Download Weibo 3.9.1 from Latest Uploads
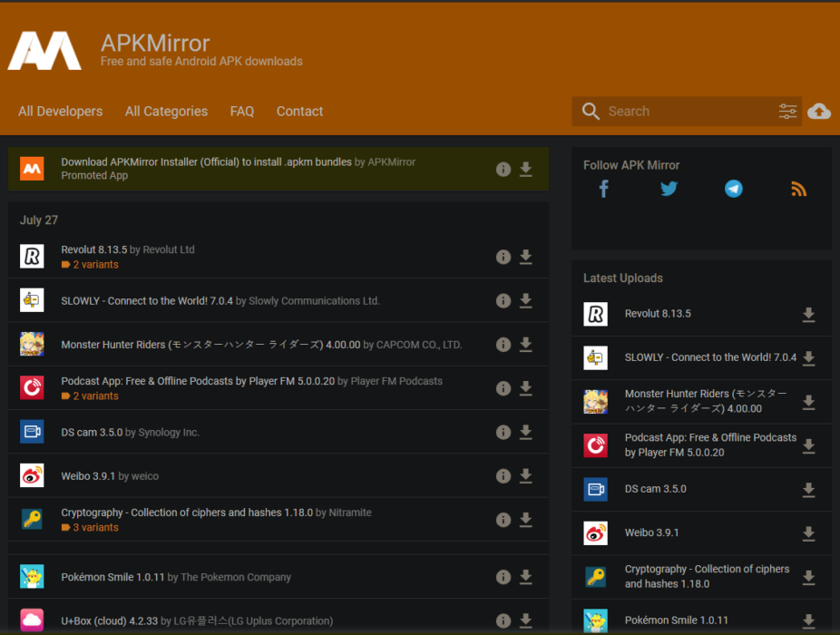Screen dimensions: 840x635 click(808, 534)
